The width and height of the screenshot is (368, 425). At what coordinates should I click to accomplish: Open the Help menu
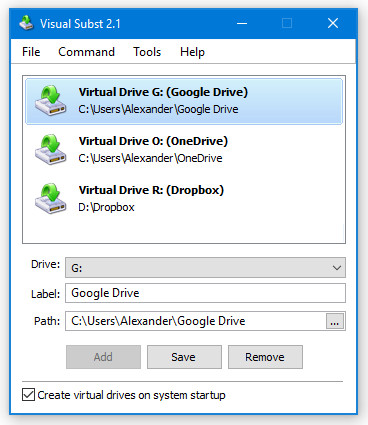click(x=192, y=52)
